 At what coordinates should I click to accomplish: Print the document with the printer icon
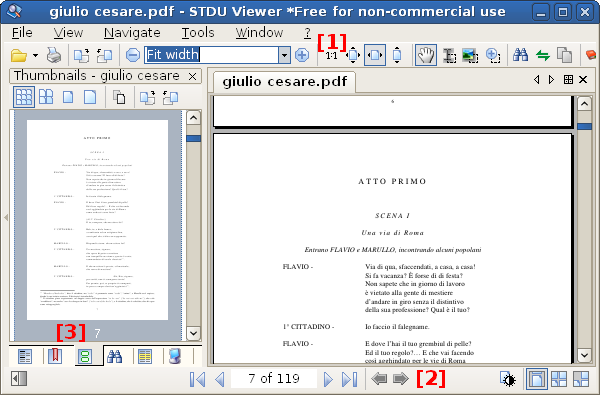[x=54, y=55]
